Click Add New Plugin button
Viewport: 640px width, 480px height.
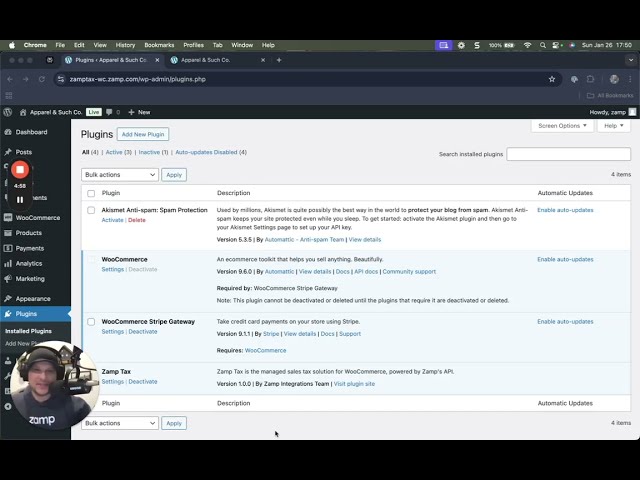pos(143,134)
